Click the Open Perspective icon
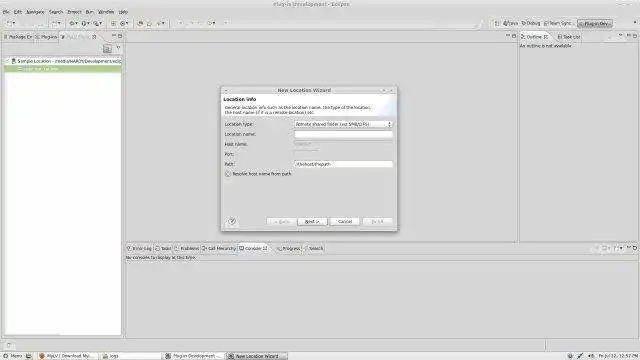The height and width of the screenshot is (360, 640). (497, 24)
